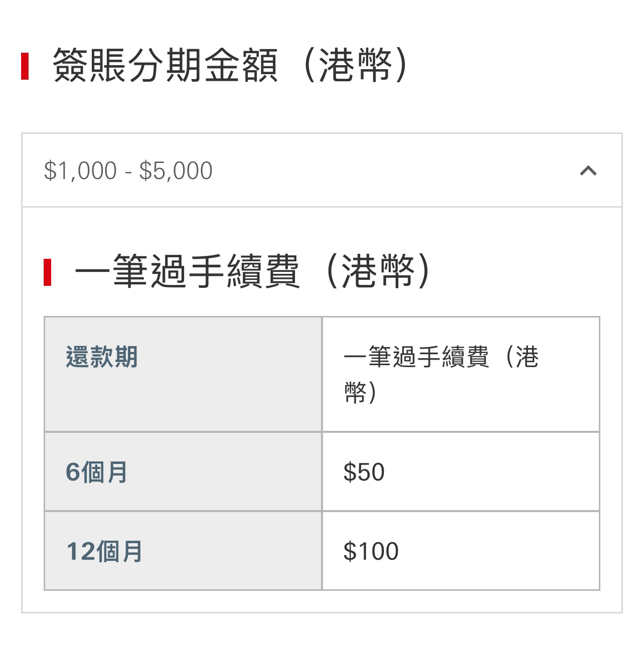Viewport: 644px width, 645px height.
Task: Click the $100 amount text
Action: (x=371, y=551)
